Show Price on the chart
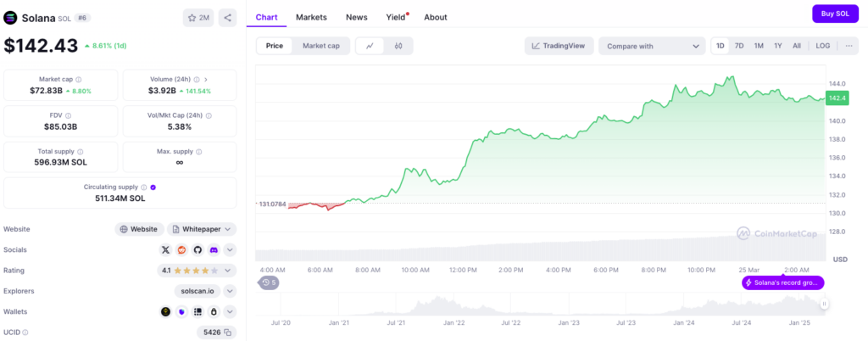This screenshot has width=868, height=341. (x=275, y=46)
